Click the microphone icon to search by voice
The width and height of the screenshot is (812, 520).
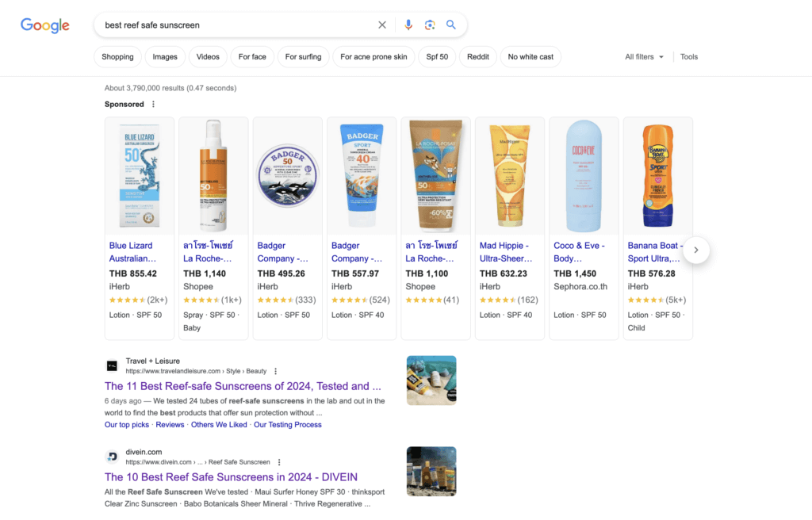pyautogui.click(x=408, y=25)
